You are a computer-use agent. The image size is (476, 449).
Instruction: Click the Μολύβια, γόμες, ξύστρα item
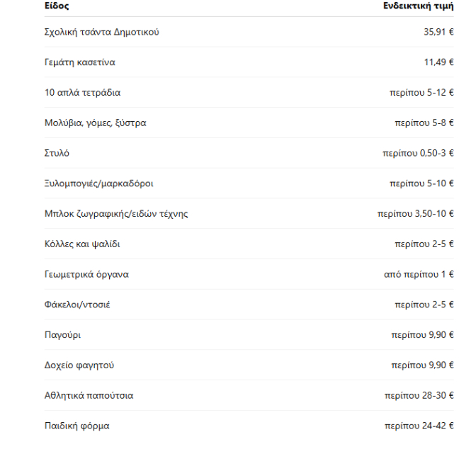(96, 123)
